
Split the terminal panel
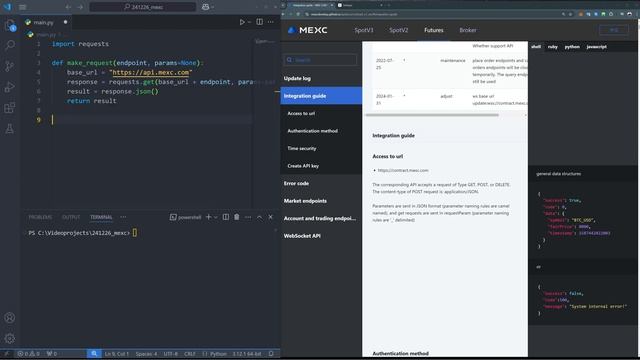pos(226,217)
